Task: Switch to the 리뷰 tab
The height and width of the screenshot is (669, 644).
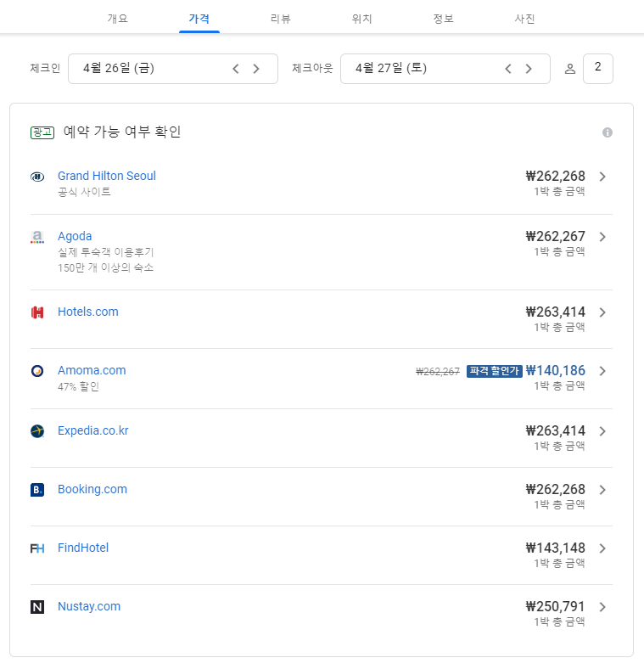Action: pos(281,18)
